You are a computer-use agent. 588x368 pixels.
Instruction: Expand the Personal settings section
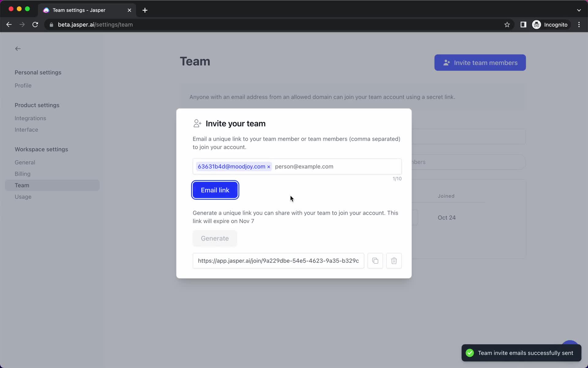click(x=38, y=72)
